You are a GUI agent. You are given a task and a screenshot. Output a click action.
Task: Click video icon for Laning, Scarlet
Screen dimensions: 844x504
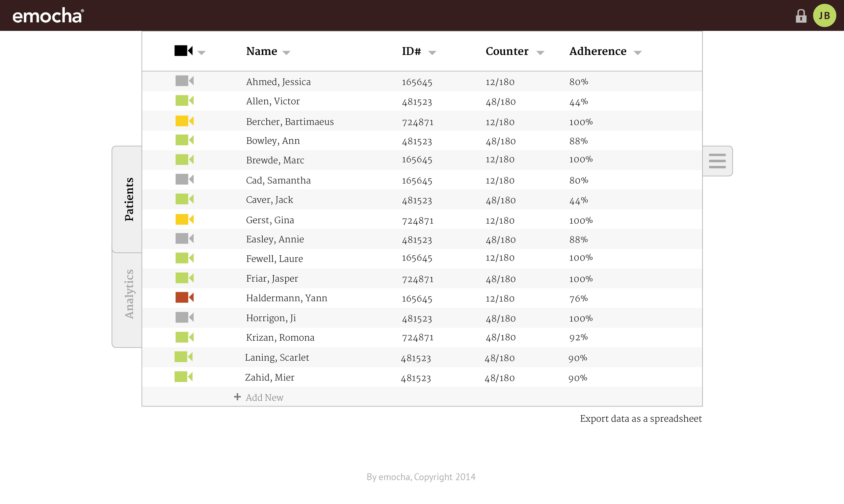pyautogui.click(x=183, y=357)
